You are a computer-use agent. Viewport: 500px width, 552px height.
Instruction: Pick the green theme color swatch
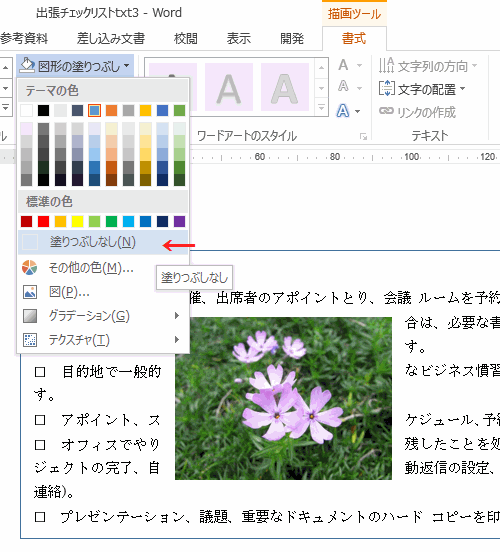tap(180, 111)
